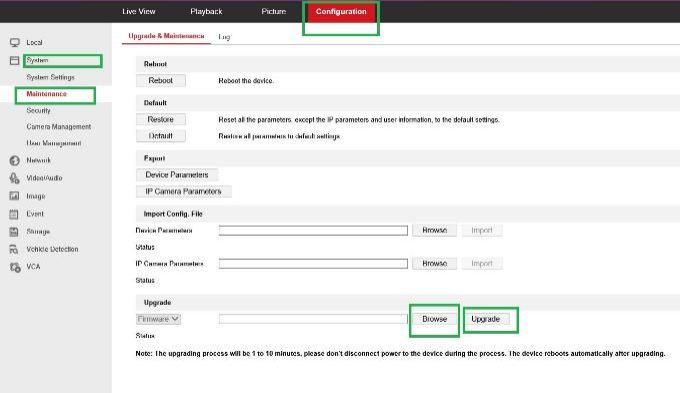This screenshot has height=393, width=680.
Task: Select the Upgrade & Maintenance sub-tab
Action: pyautogui.click(x=166, y=36)
